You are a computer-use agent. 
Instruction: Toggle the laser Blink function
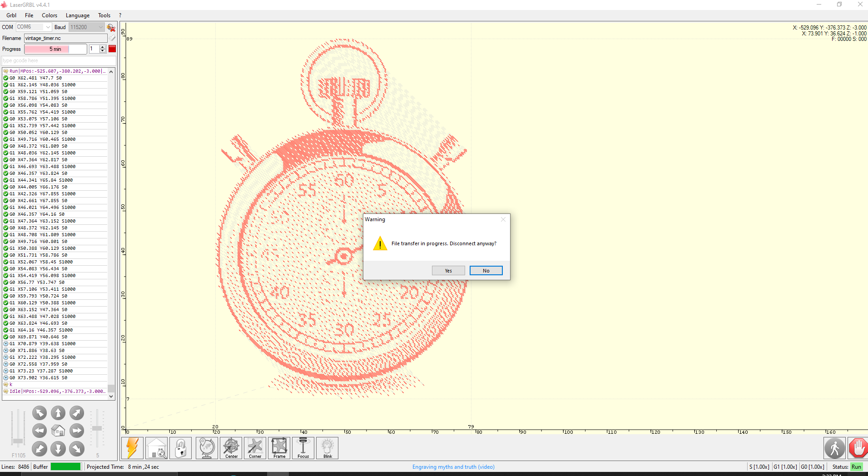click(327, 448)
